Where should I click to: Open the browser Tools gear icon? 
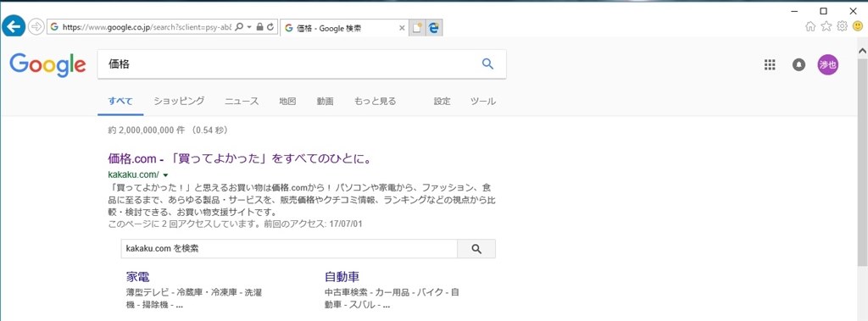pyautogui.click(x=842, y=26)
